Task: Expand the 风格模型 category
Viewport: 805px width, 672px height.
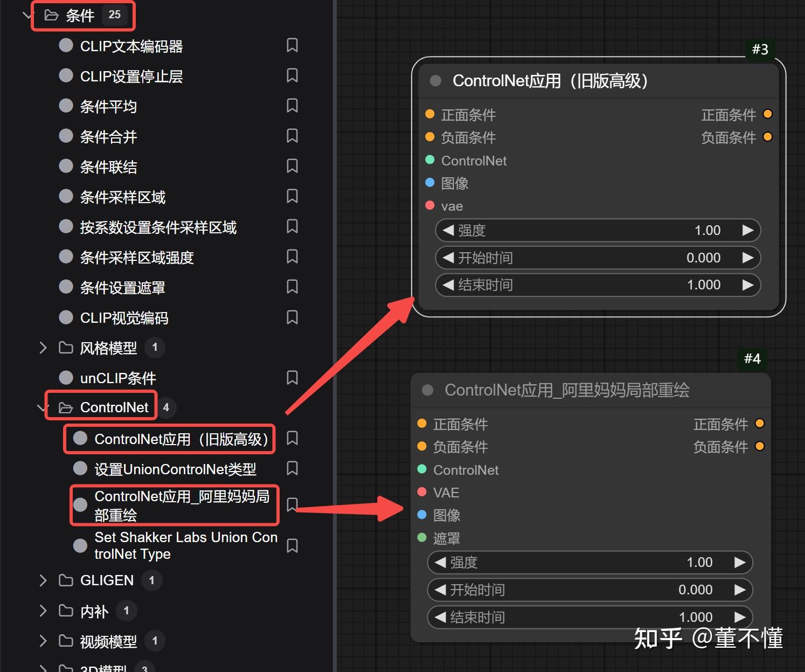Action: pos(43,348)
